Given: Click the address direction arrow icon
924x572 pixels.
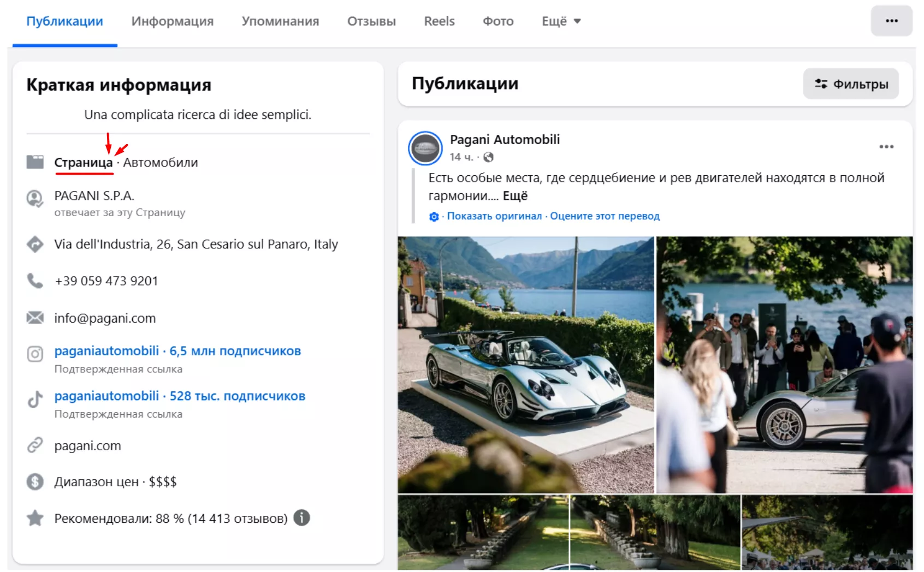Looking at the screenshot, I should (x=35, y=244).
